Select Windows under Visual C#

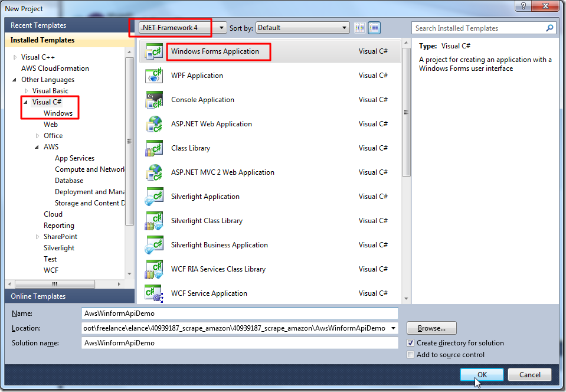[58, 113]
